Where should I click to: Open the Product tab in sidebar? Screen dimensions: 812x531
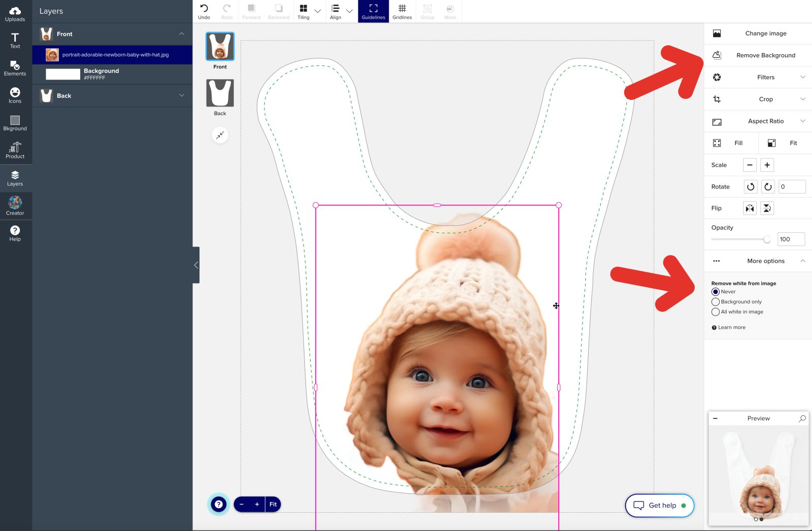tap(15, 150)
